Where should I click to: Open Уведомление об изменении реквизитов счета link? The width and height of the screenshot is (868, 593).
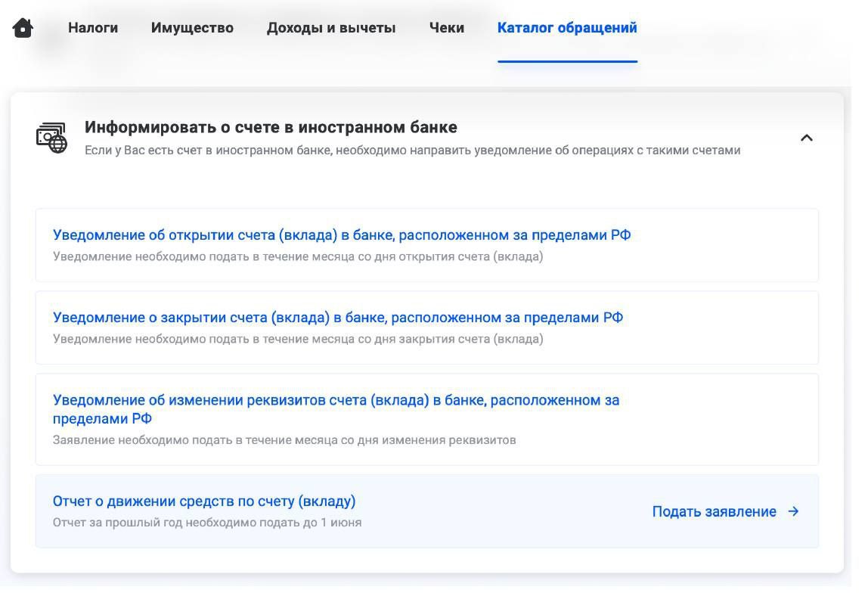[x=336, y=409]
